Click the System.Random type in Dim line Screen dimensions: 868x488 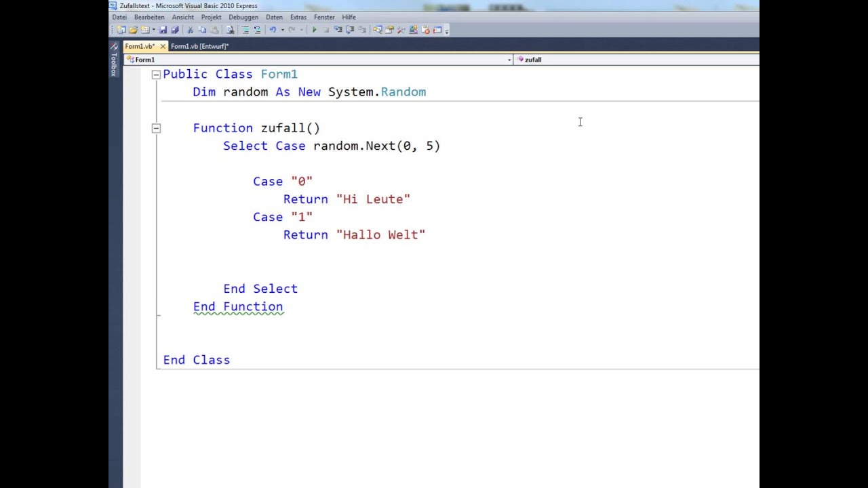pos(377,92)
